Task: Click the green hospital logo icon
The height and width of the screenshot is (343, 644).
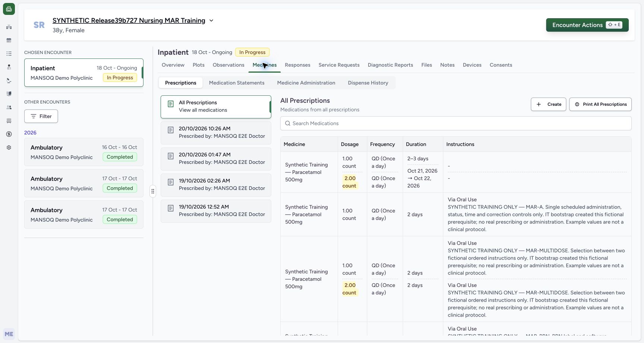Action: [9, 9]
